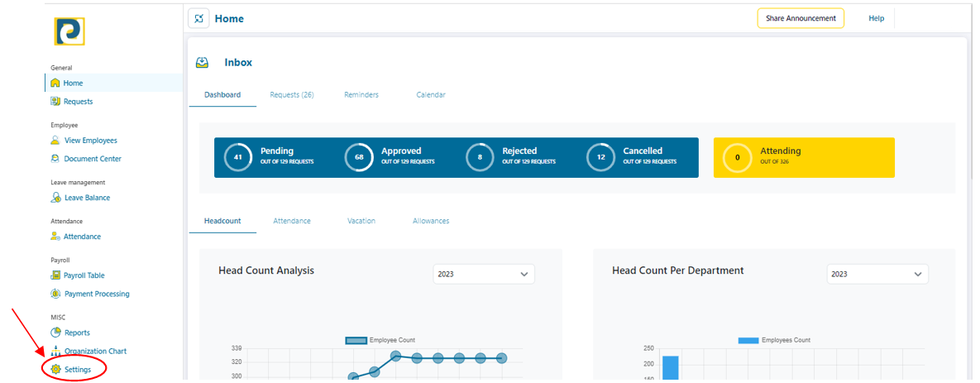Viewport: 980px width, 383px height.
Task: Open the Attendance icon in sidebar
Action: pos(55,237)
